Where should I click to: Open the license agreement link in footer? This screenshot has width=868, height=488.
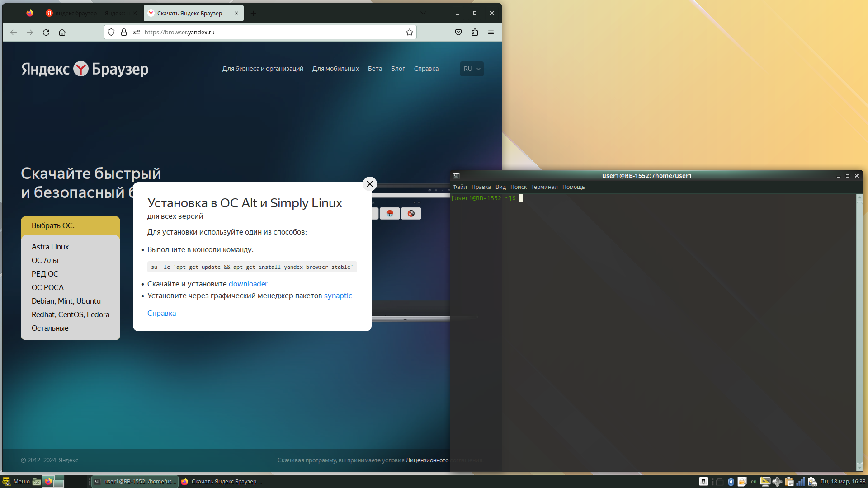click(427, 460)
